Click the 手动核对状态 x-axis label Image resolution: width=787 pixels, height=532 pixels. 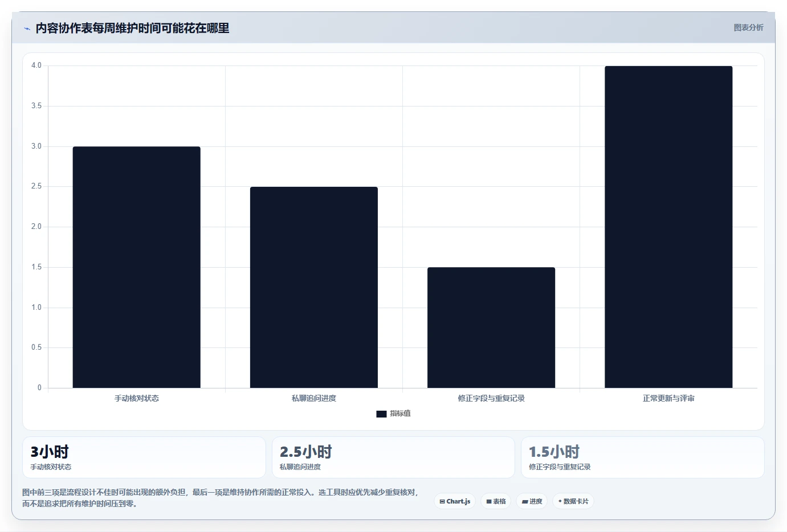(x=137, y=398)
